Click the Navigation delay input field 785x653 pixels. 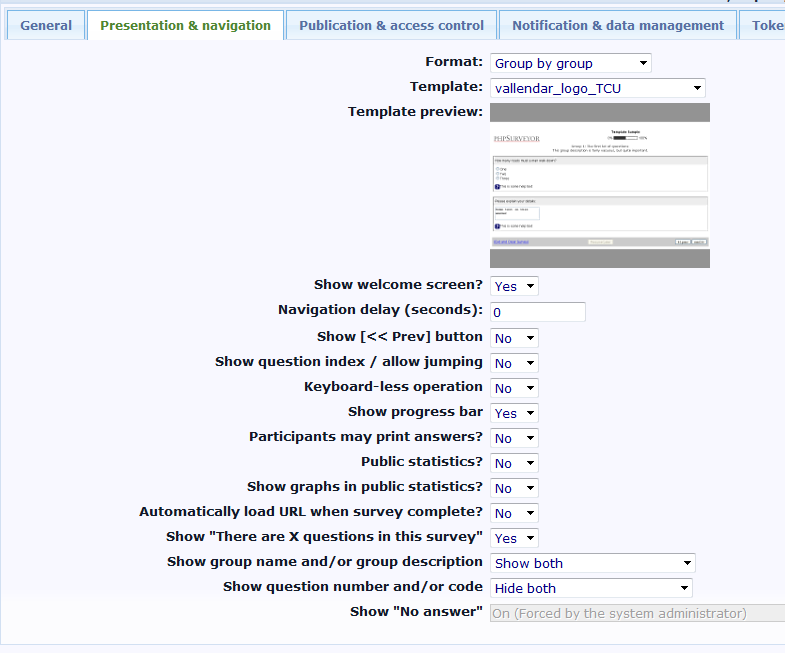(537, 312)
